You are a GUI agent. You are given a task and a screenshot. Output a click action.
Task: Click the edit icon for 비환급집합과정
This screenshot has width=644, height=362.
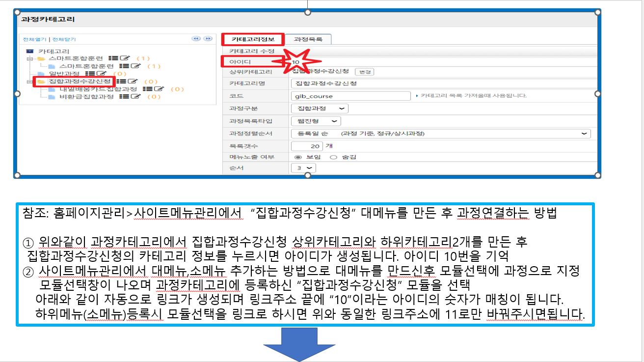coord(135,97)
